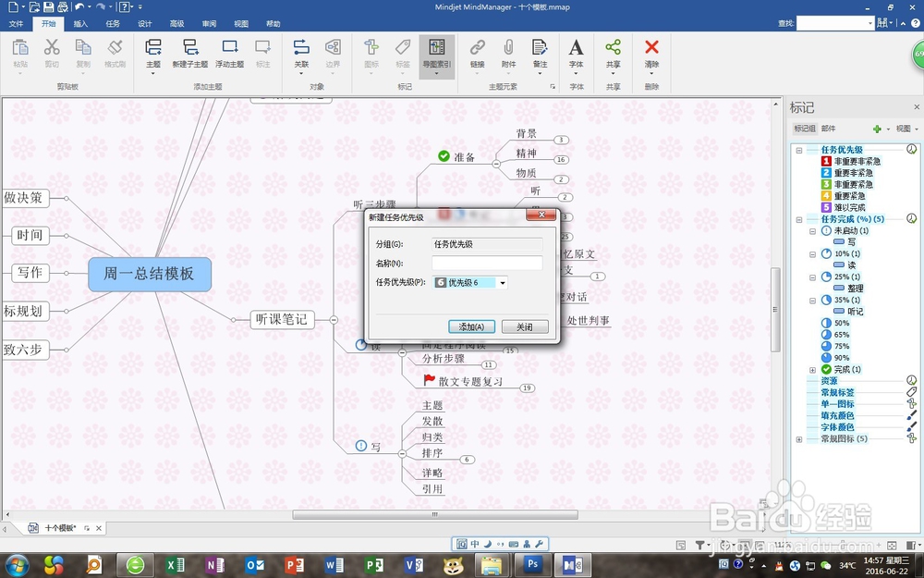Viewport: 924px width, 578px height.
Task: Open Photoshop from the taskbar
Action: click(x=533, y=564)
